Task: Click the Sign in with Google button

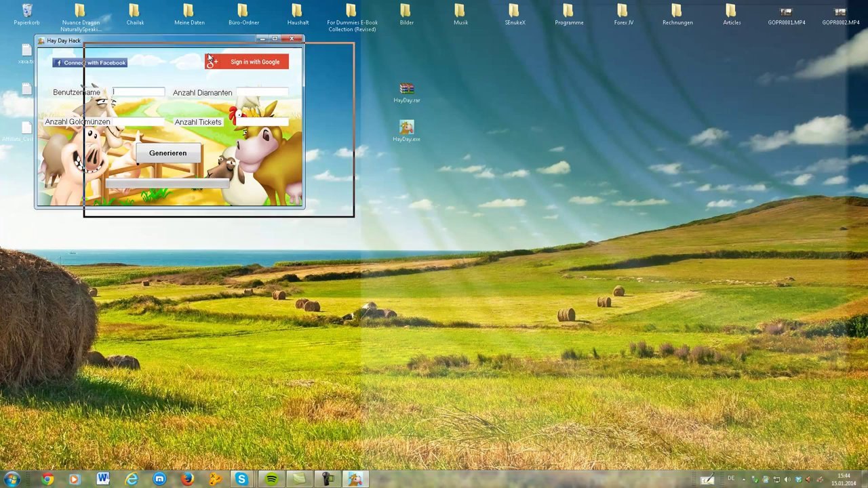Action: coord(247,62)
